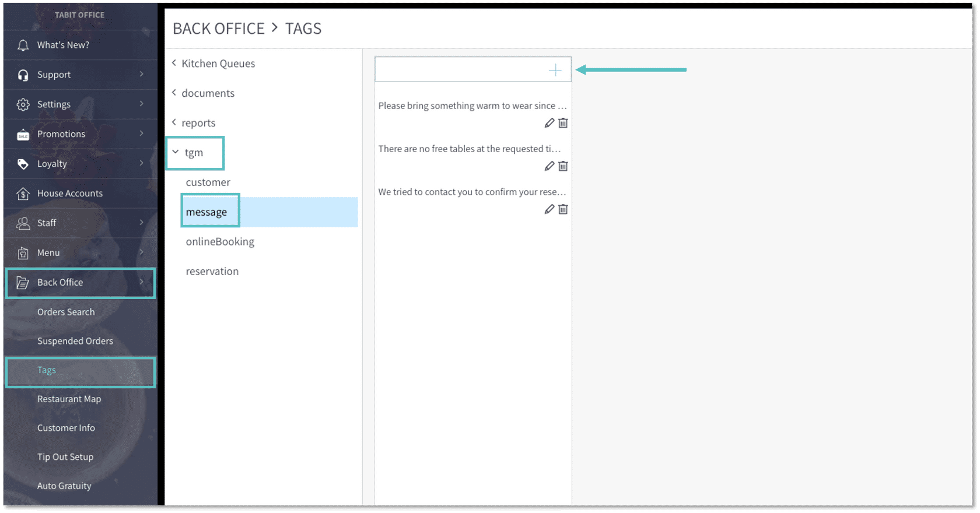Edit the 'Please bring something warm' message
The image size is (980, 513).
pyautogui.click(x=549, y=123)
